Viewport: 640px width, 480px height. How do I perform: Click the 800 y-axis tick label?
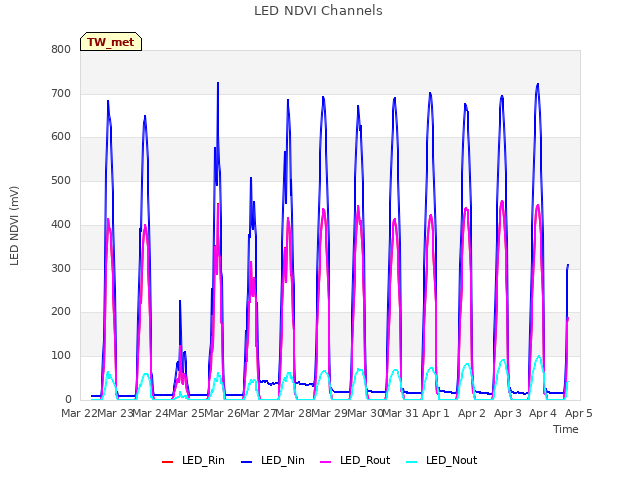(61, 49)
